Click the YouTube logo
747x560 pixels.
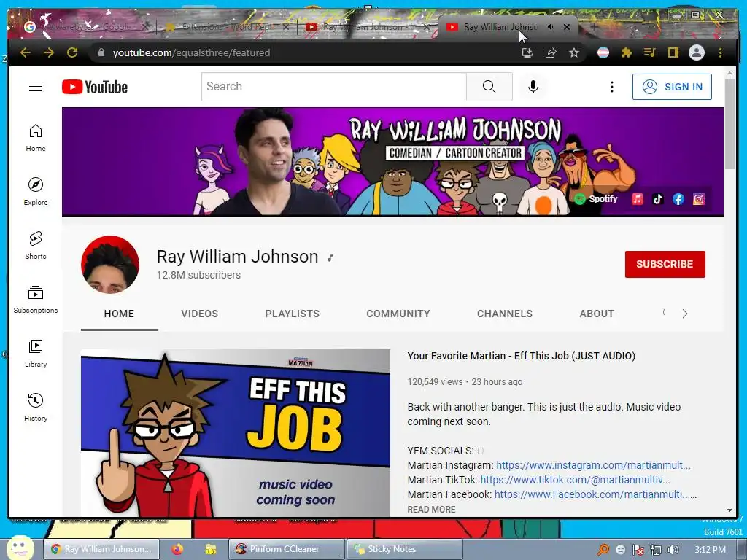(x=95, y=87)
